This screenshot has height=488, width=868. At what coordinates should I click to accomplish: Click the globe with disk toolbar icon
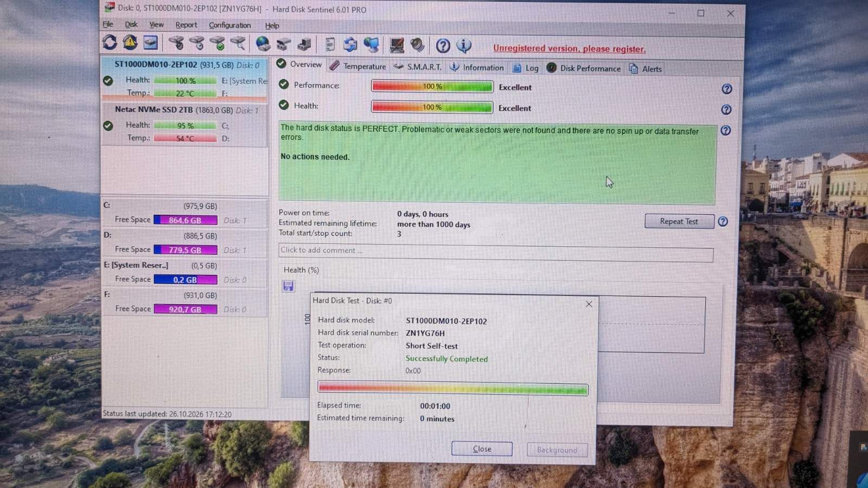click(263, 43)
